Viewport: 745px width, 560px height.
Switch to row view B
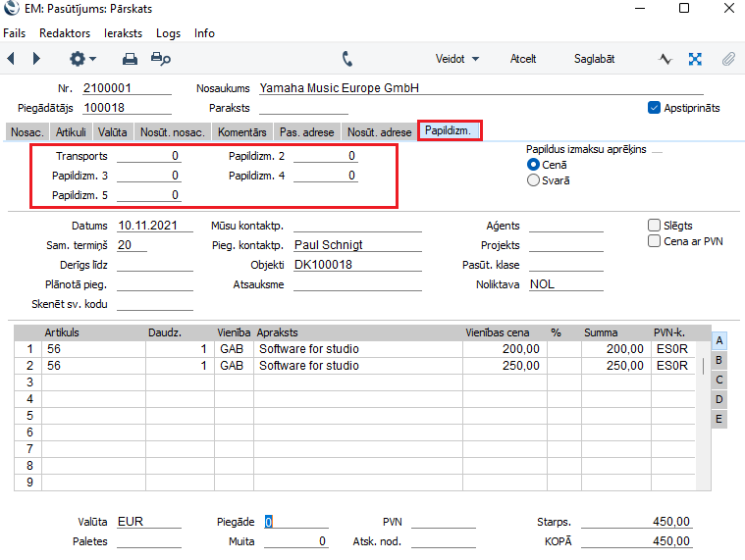click(719, 360)
